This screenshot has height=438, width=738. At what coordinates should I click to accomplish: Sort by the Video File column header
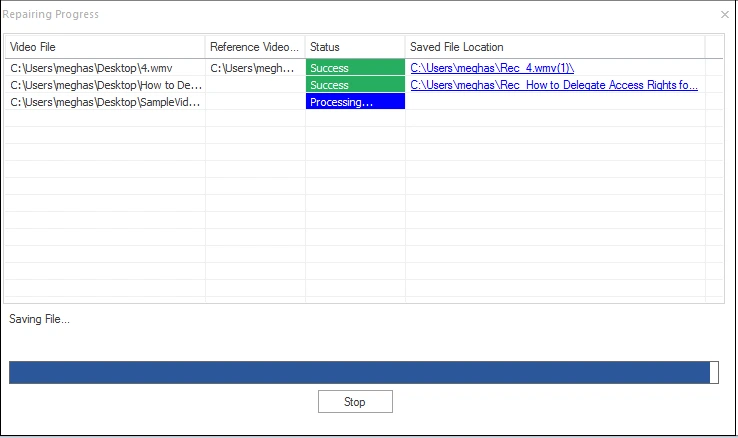tap(104, 47)
